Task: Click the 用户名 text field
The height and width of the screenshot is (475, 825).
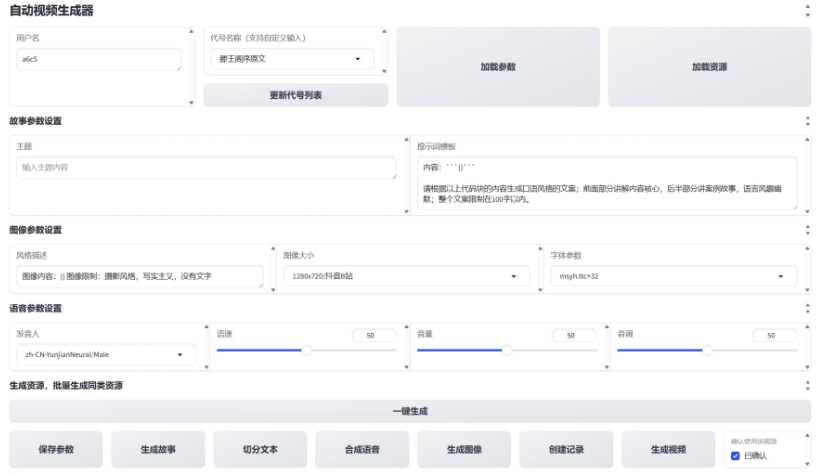Action: coord(98,59)
